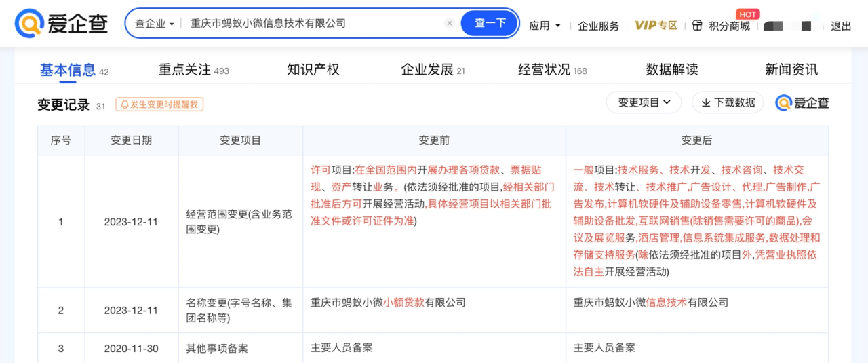This screenshot has height=363, width=868.
Task: Click the HOT badge above 积分商城
Action: pyautogui.click(x=747, y=14)
